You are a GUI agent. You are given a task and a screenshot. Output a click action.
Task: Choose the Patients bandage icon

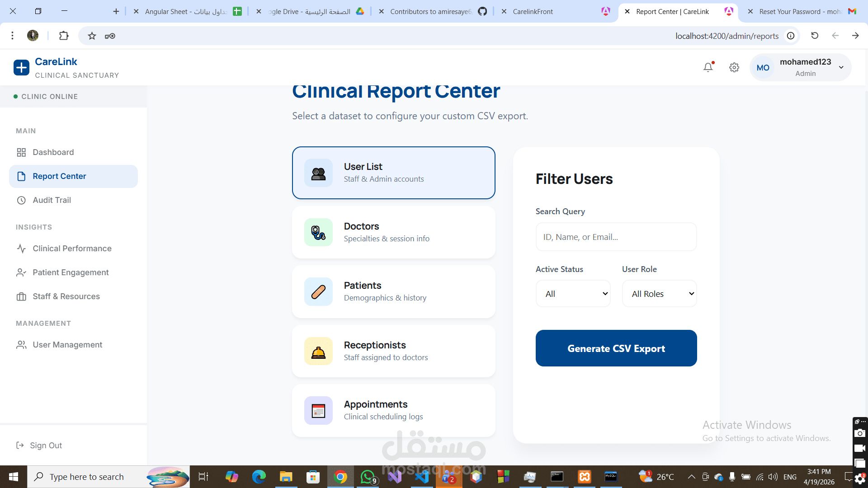click(318, 292)
